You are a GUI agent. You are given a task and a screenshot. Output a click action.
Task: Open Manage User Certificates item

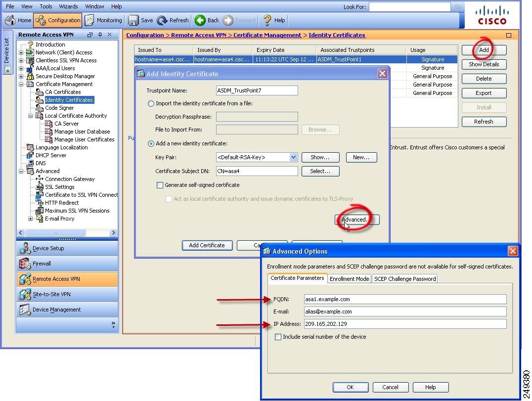[84, 139]
